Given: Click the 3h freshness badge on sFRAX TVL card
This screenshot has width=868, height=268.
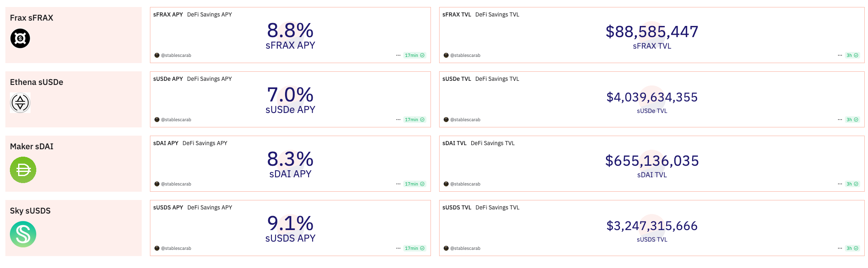Looking at the screenshot, I should click(x=850, y=55).
